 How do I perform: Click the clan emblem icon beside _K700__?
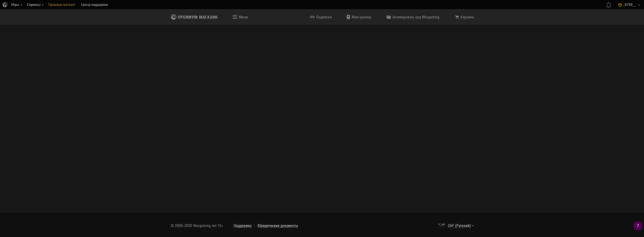coord(620,5)
